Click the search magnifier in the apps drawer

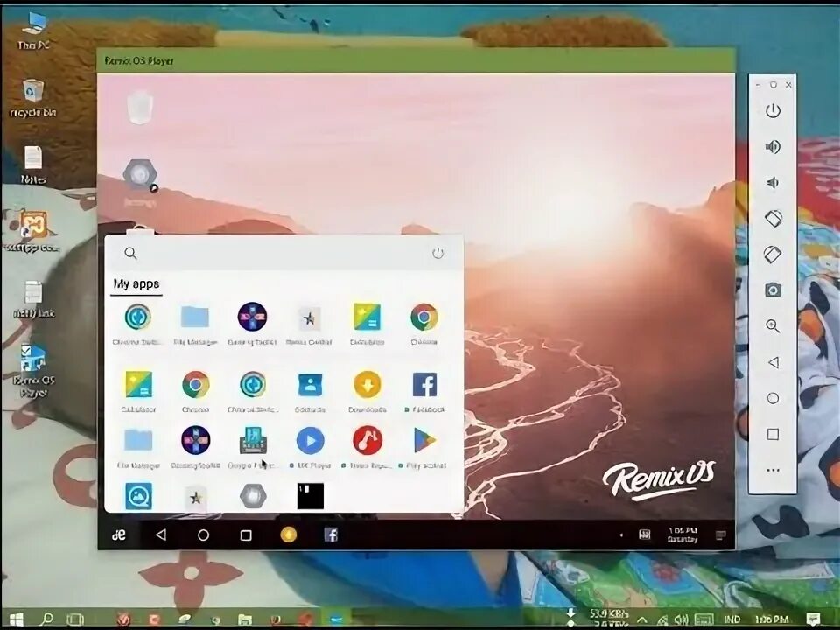(x=130, y=254)
